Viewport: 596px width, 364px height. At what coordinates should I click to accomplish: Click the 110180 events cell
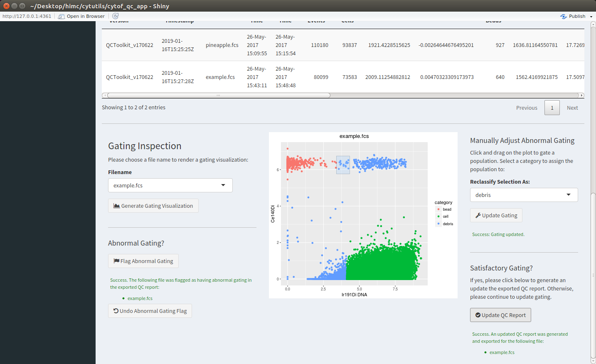tap(320, 45)
